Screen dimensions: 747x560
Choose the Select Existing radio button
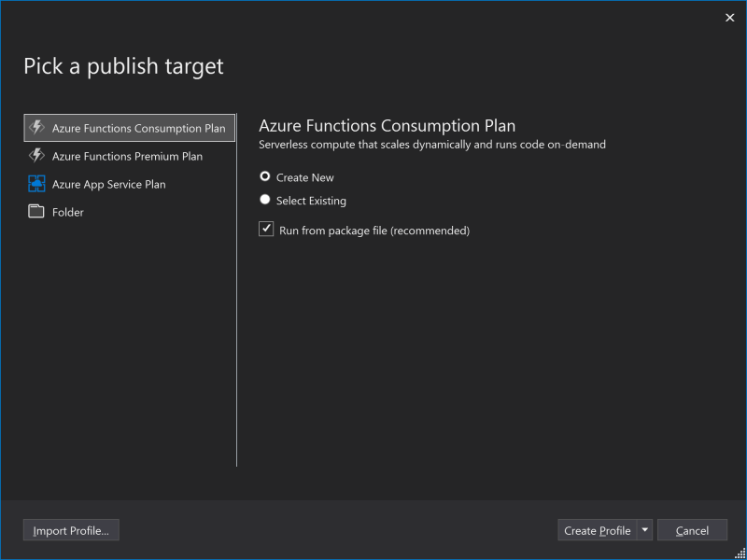tap(265, 200)
